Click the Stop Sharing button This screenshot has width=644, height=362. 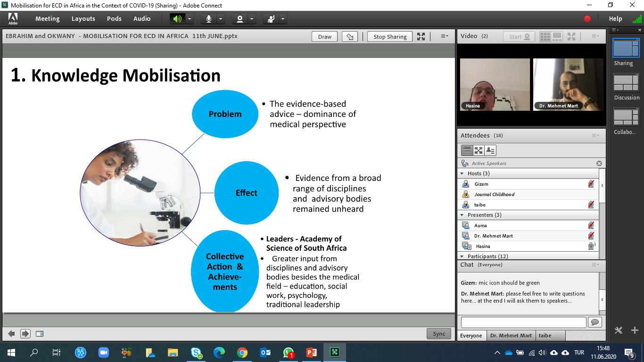pos(390,37)
